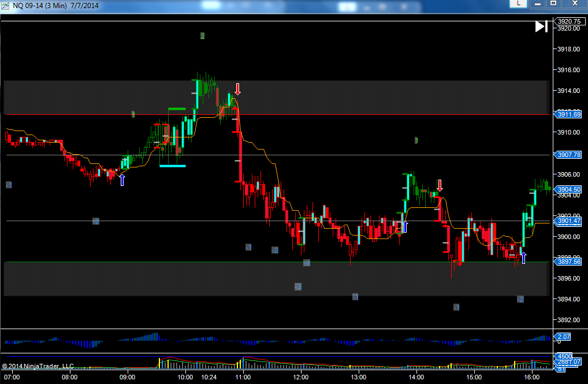588x384 pixels.
Task: Click the 2681.07 volume value label
Action: click(568, 362)
